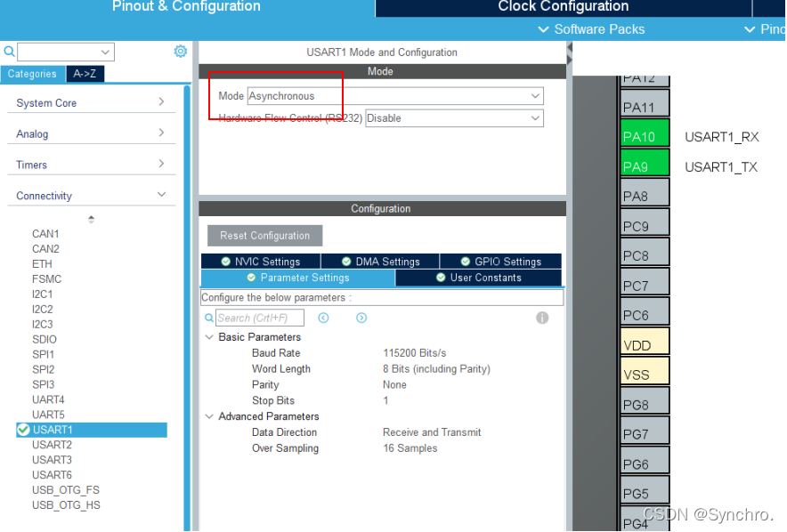Expand the Timers category
Viewport: 787px width, 532px height.
92,165
